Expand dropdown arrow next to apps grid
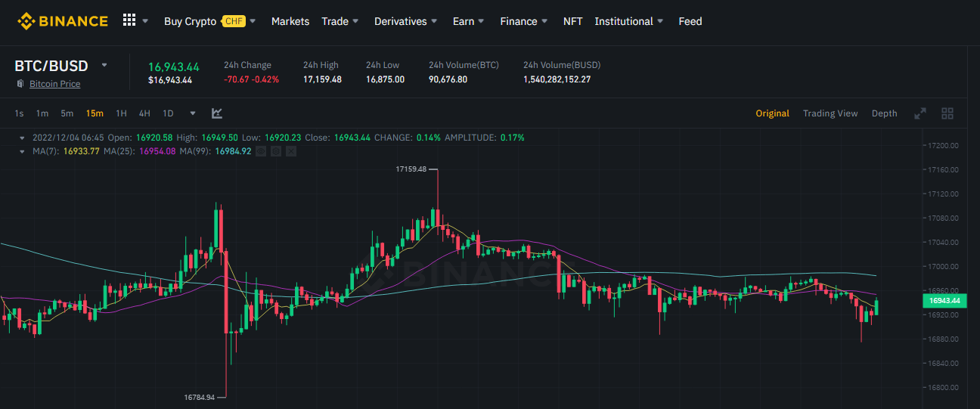This screenshot has height=409, width=980. coord(145,21)
